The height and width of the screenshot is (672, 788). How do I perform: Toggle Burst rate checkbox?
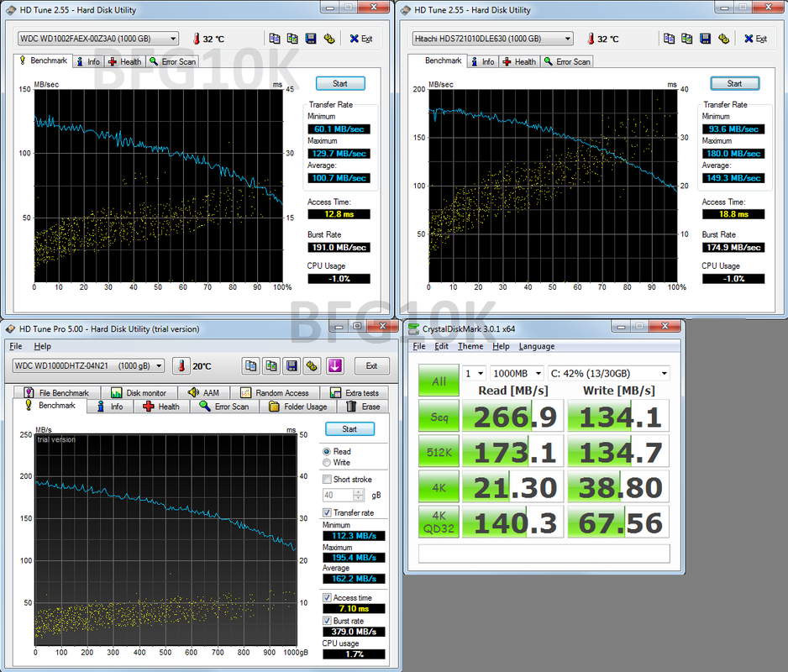tap(327, 620)
